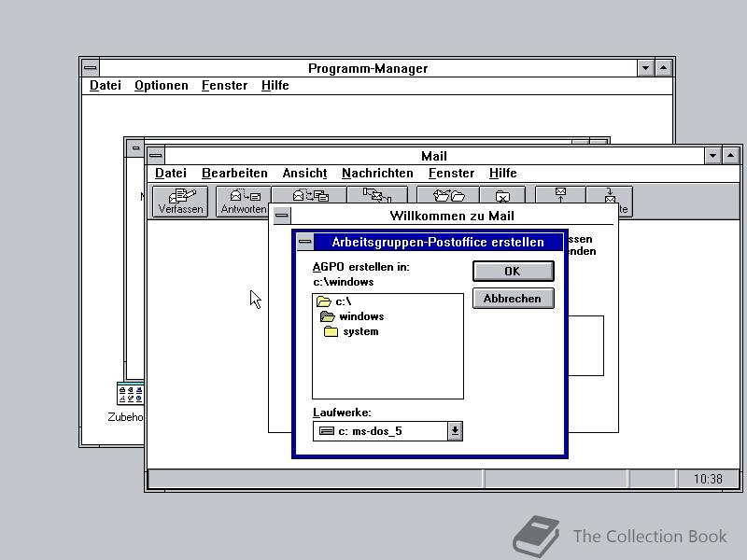Click the 10:38 clock in Mail status bar
The height and width of the screenshot is (560, 747).
point(708,479)
